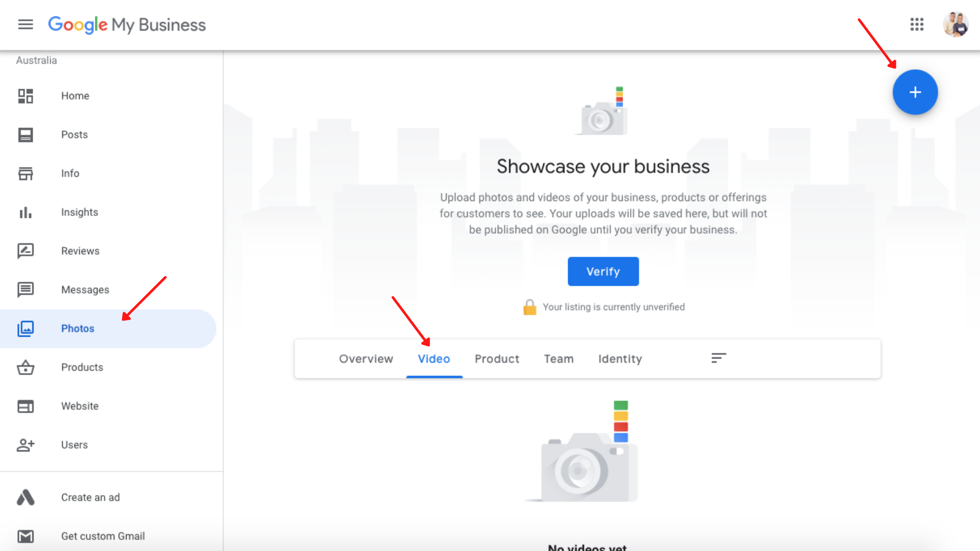Select Photos in the sidebar

point(108,329)
